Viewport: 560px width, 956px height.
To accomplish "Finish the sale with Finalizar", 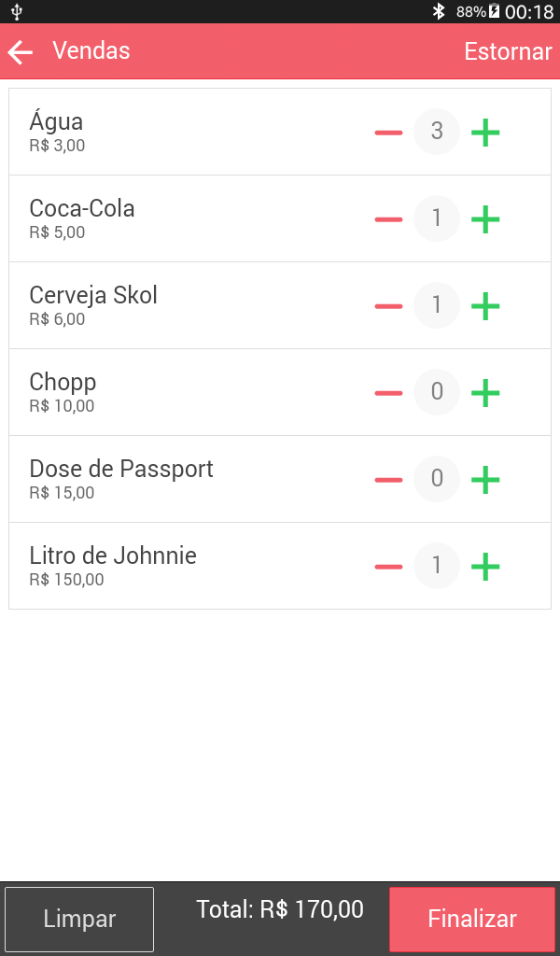I will coord(472,919).
